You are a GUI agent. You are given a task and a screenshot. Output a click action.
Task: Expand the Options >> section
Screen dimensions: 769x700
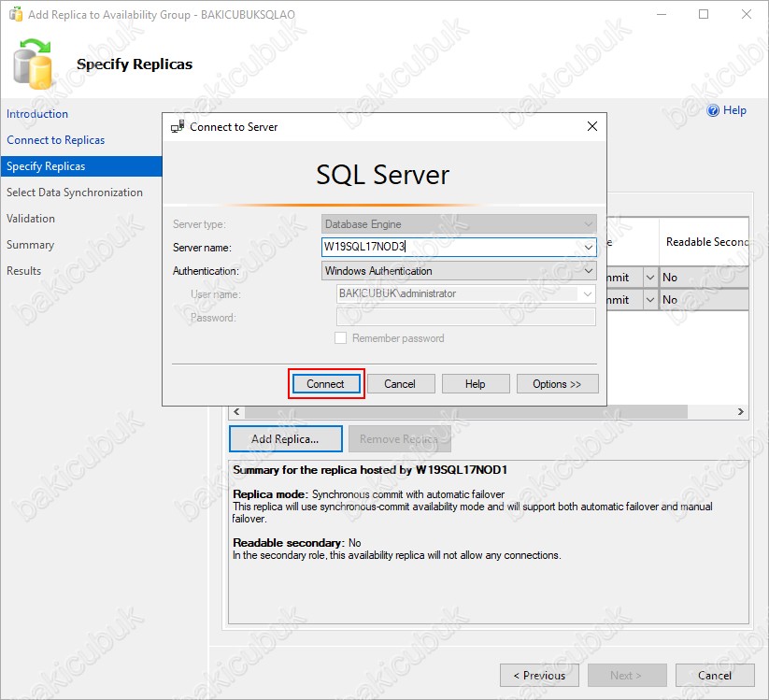[x=557, y=383]
